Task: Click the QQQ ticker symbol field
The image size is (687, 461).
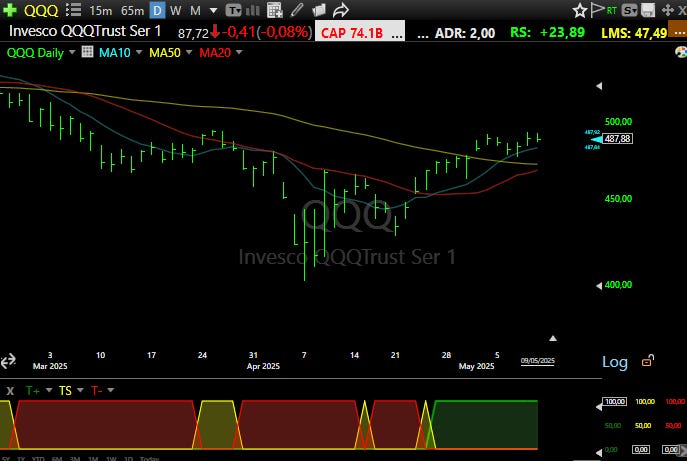Action: tap(41, 10)
